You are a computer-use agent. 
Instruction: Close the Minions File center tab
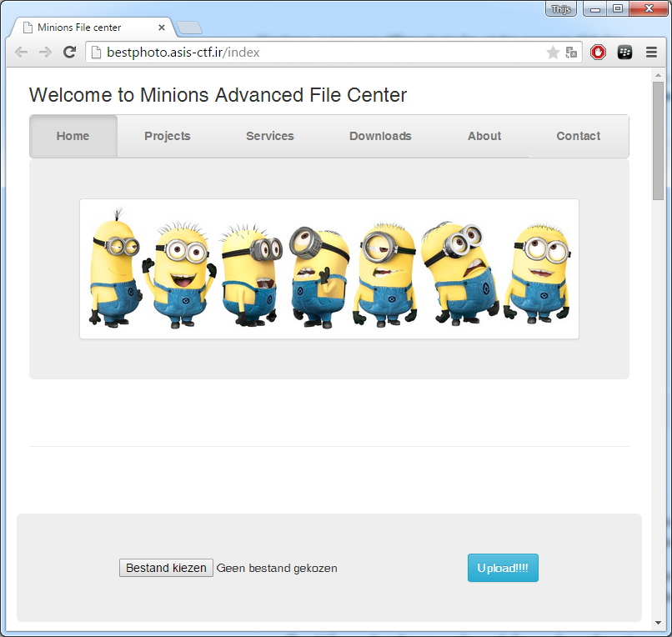(x=162, y=28)
